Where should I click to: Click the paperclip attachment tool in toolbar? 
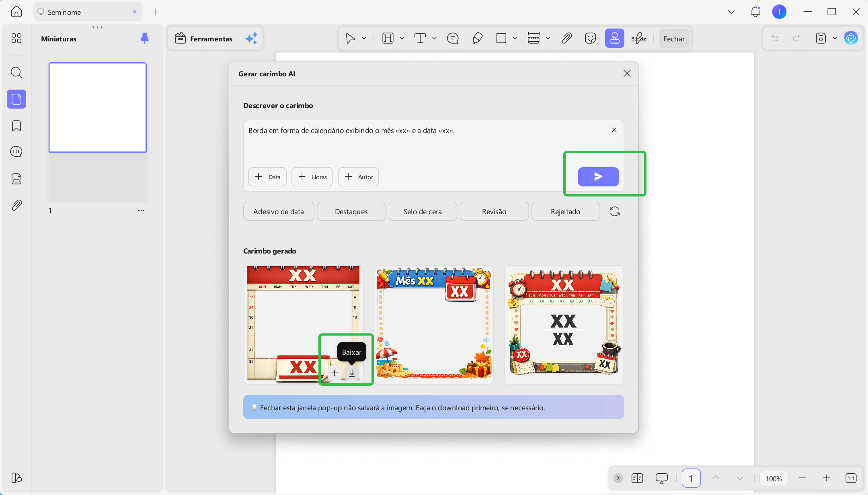[566, 39]
